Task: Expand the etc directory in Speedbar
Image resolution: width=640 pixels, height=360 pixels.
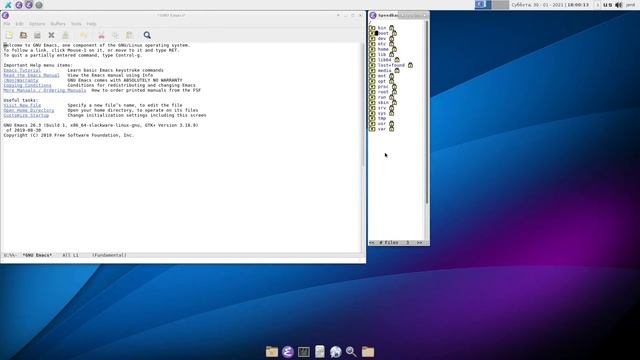Action: click(372, 44)
